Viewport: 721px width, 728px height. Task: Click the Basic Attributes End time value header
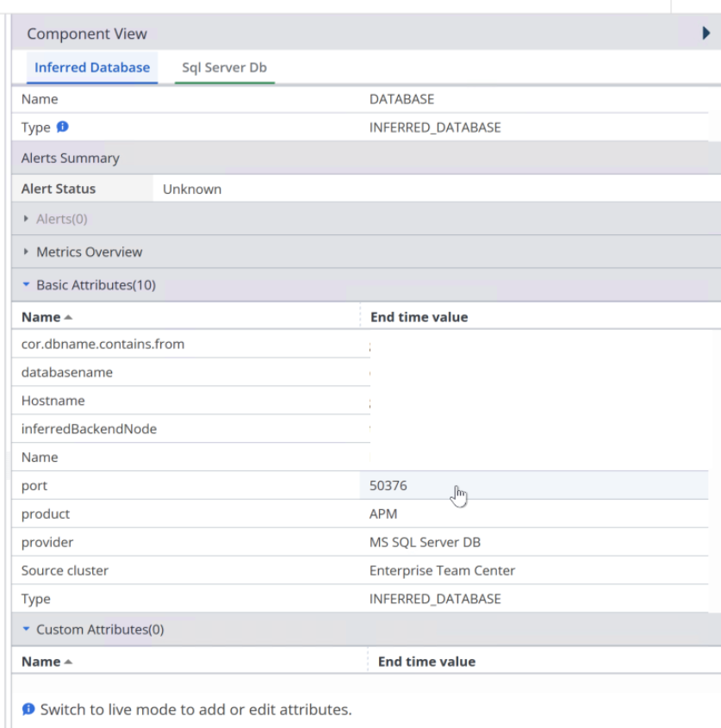pos(419,317)
